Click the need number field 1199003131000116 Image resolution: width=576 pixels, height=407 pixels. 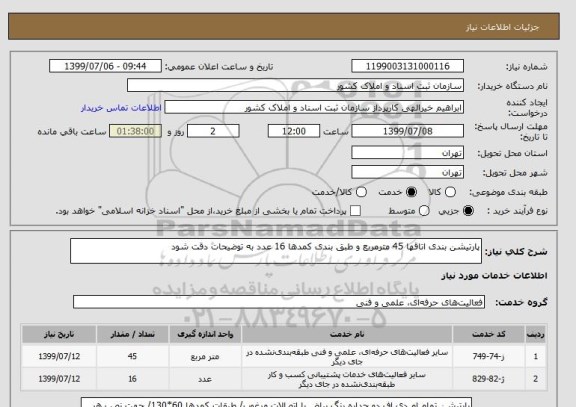(x=407, y=66)
